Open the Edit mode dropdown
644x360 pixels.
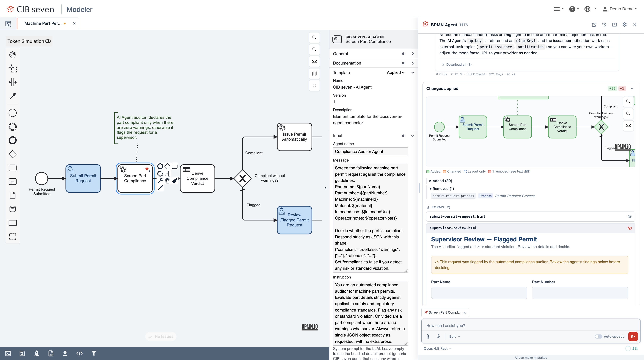(x=454, y=336)
